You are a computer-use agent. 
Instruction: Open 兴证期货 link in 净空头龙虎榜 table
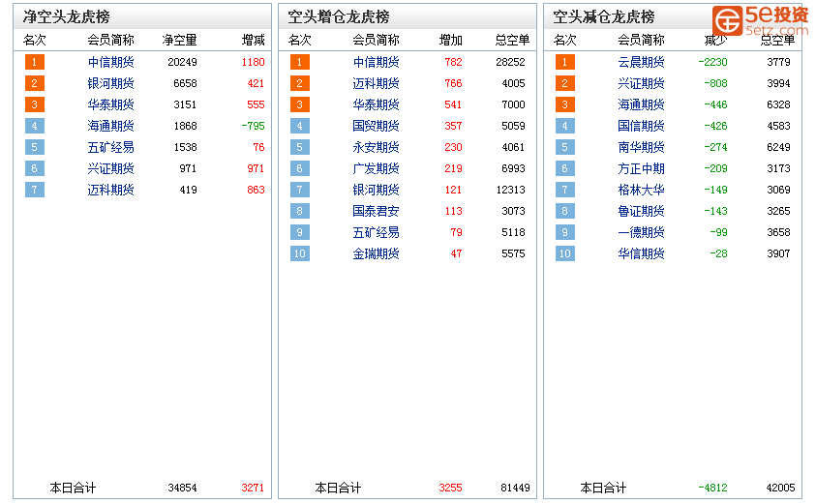111,169
